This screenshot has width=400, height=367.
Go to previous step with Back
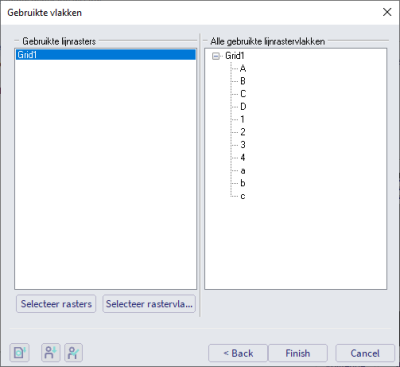(x=238, y=353)
